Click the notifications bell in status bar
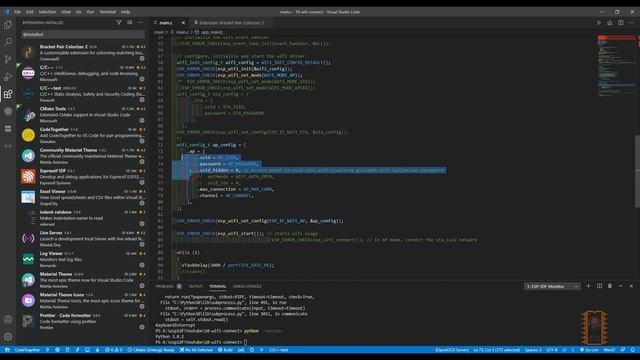The height and width of the screenshot is (360, 640). [x=633, y=350]
